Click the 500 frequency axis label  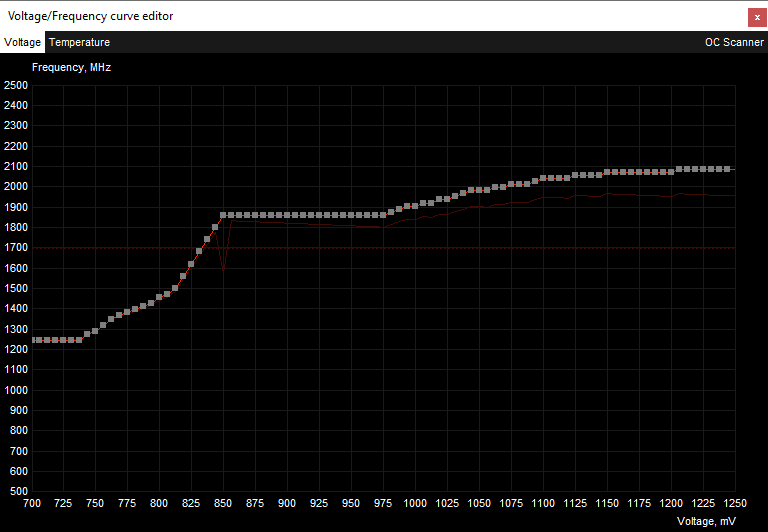[x=19, y=491]
